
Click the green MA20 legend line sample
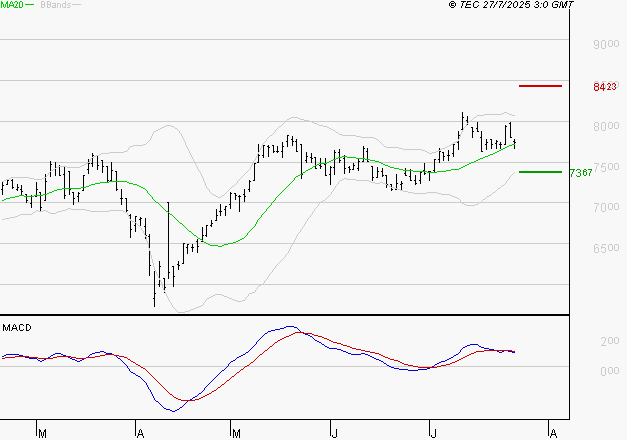pos(31,6)
